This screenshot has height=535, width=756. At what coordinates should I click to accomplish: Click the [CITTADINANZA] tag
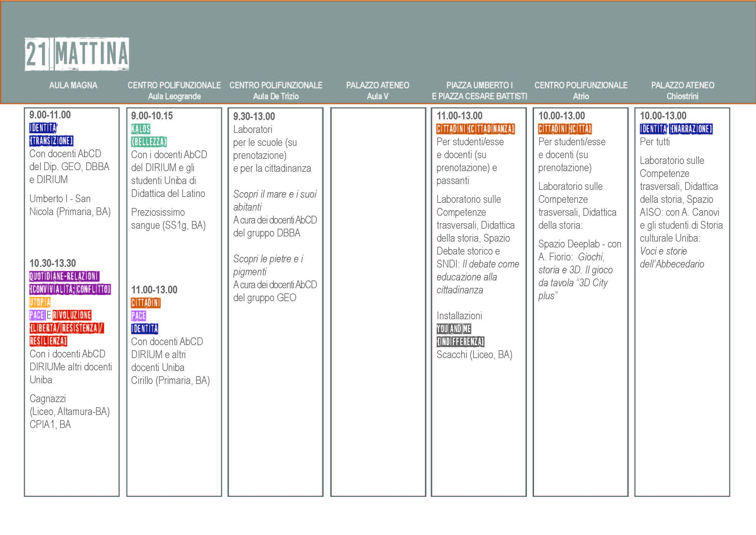(491, 129)
